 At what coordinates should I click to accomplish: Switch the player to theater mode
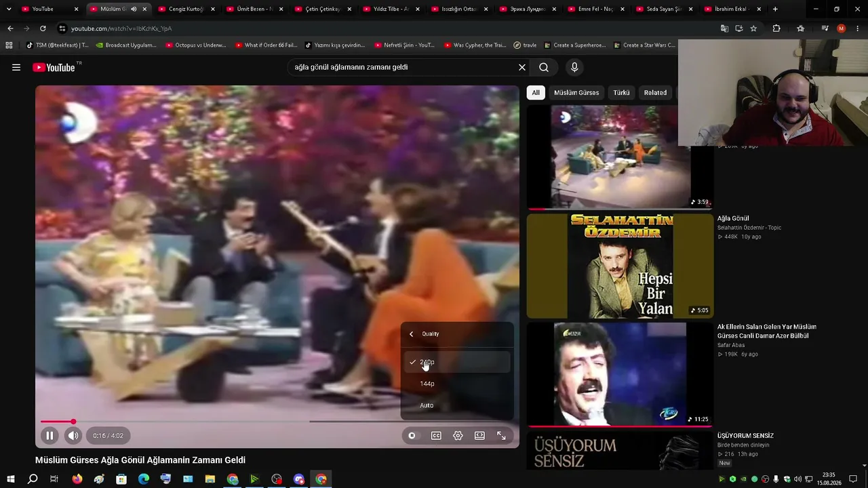coord(479,436)
